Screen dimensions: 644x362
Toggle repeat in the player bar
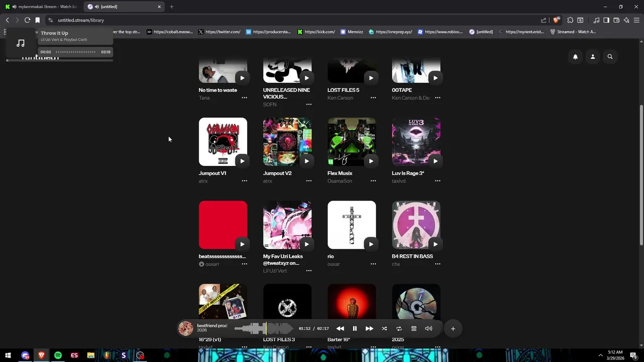pyautogui.click(x=399, y=328)
